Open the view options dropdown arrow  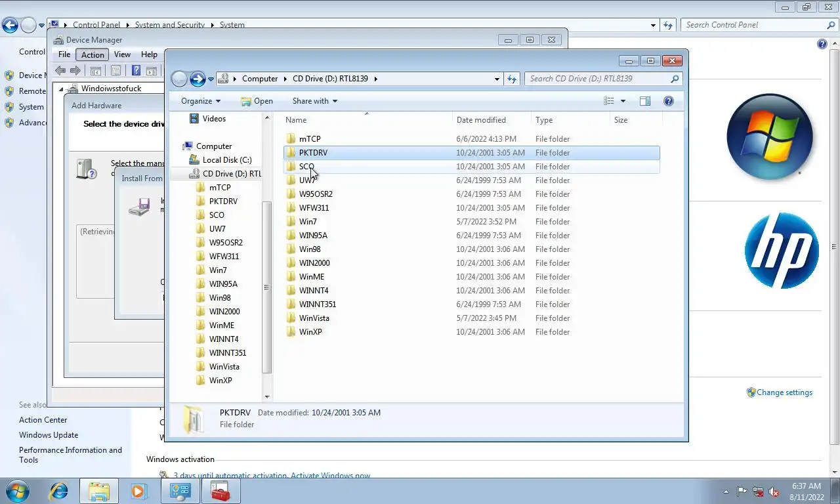point(623,101)
